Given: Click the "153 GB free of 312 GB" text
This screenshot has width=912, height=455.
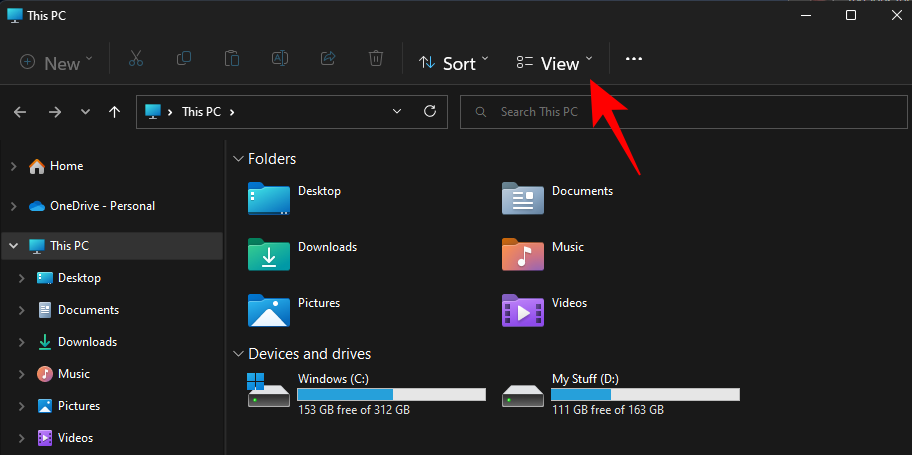Looking at the screenshot, I should pos(354,410).
